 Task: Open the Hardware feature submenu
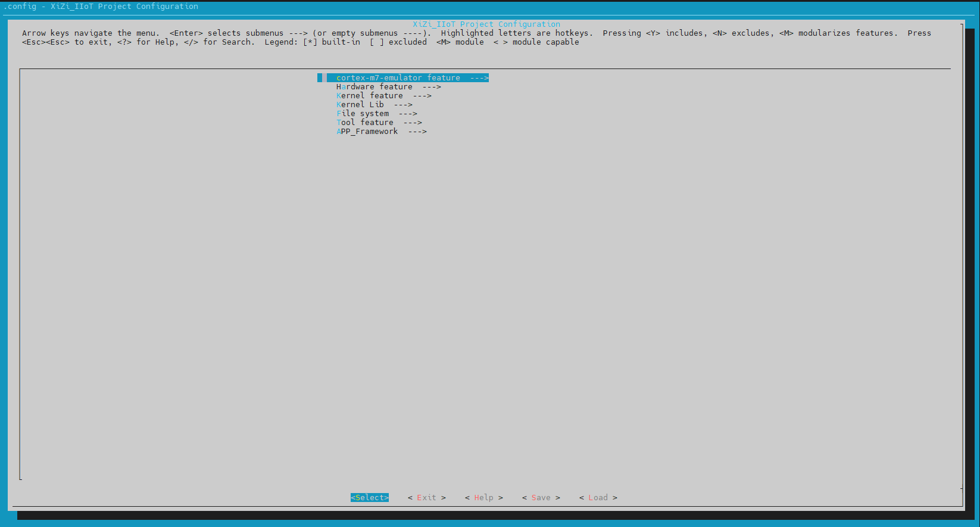click(x=389, y=87)
